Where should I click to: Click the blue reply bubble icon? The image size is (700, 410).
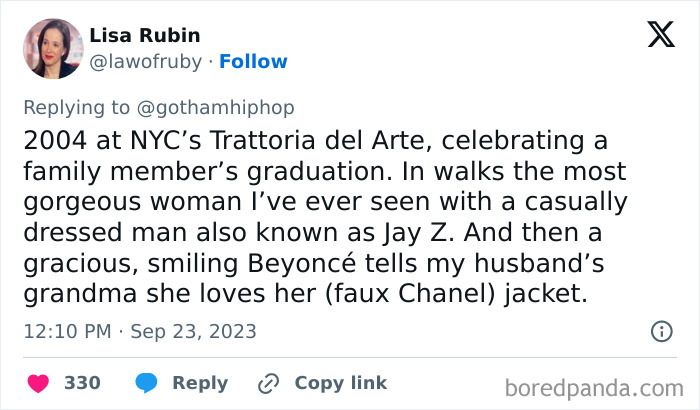(x=146, y=383)
